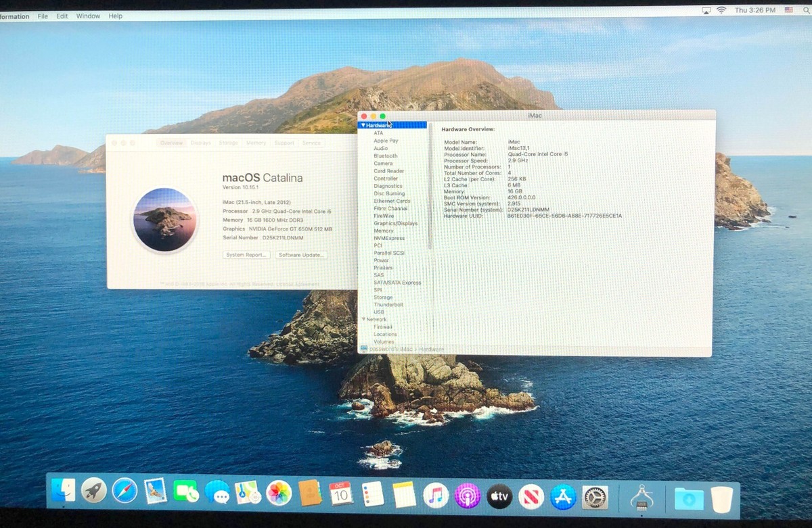Switch to Storage tab in About This Mac
The image size is (812, 528).
click(228, 143)
